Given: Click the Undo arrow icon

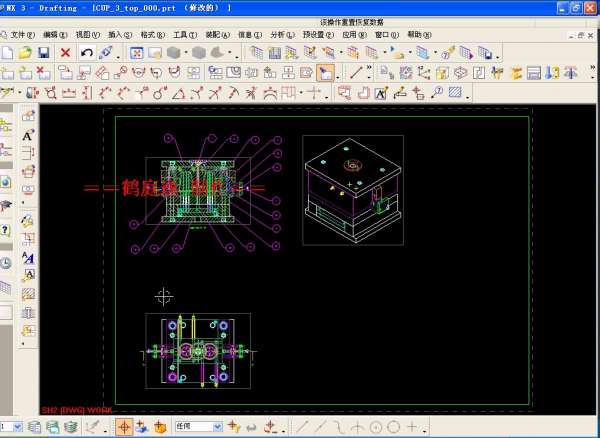Looking at the screenshot, I should point(86,52).
